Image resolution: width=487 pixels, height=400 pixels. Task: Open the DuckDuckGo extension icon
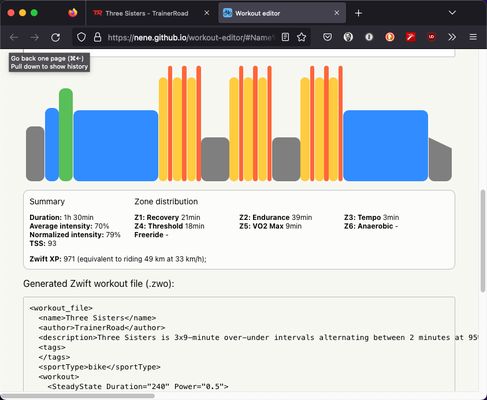[x=390, y=37]
